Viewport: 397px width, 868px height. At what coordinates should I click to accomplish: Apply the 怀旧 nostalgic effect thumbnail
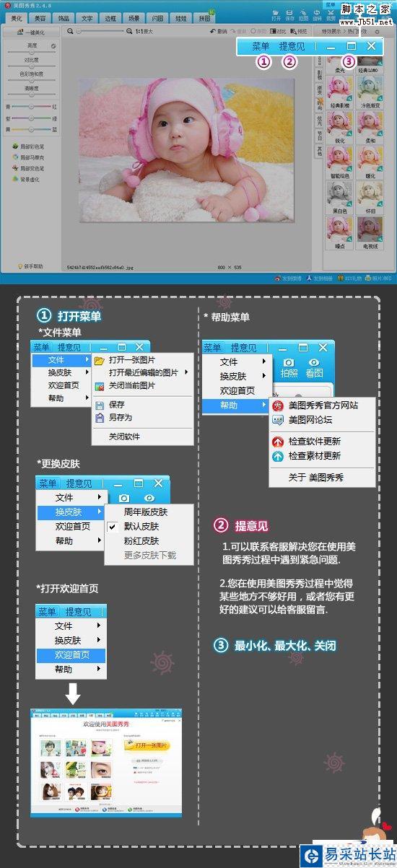point(370,196)
